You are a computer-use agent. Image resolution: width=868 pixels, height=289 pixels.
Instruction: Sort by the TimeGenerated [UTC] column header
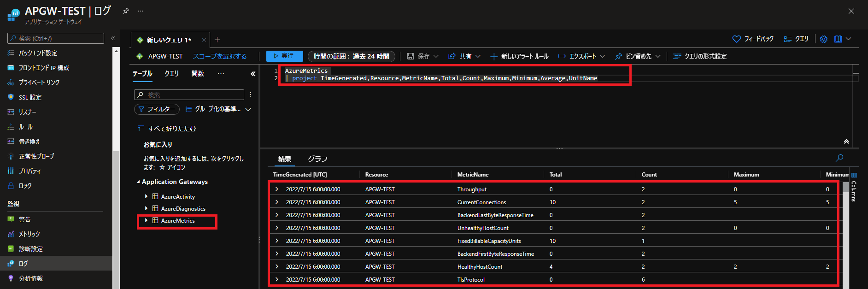click(300, 175)
